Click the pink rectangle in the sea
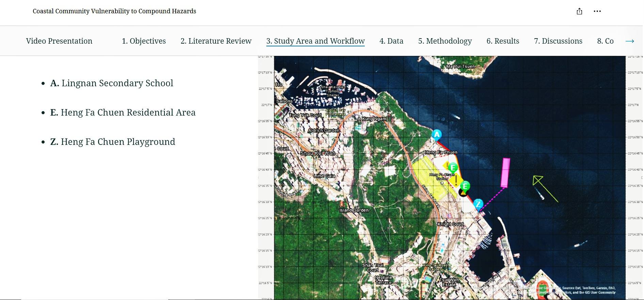Image resolution: width=644 pixels, height=300 pixels. [505, 172]
